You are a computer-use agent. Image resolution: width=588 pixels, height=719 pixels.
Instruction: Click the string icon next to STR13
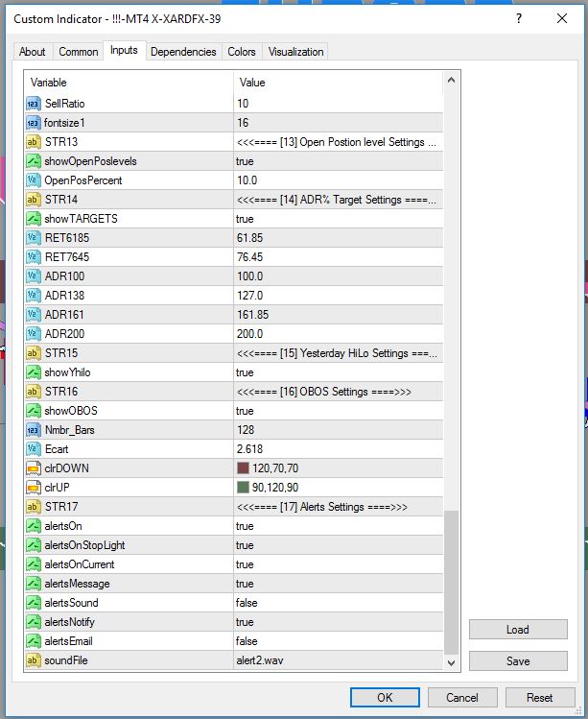(34, 142)
